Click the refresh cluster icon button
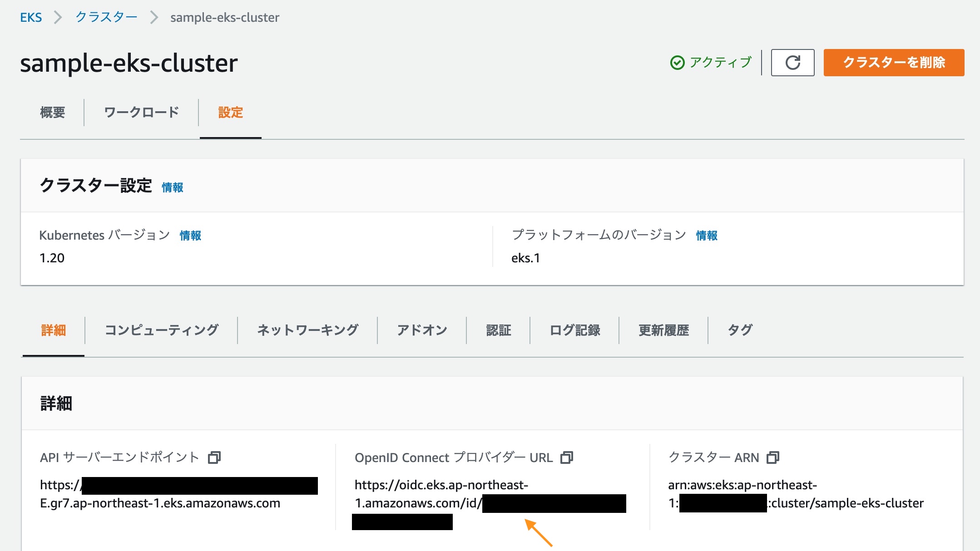 (x=792, y=63)
